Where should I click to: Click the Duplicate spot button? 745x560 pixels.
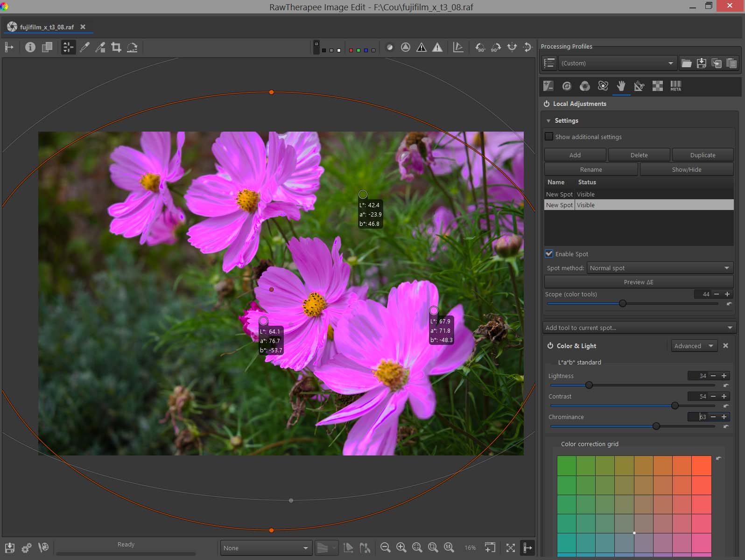[702, 155]
